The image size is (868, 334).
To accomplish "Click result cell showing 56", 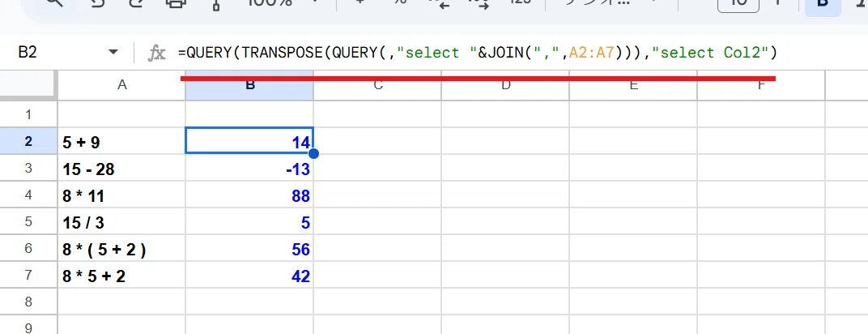I will pos(249,249).
